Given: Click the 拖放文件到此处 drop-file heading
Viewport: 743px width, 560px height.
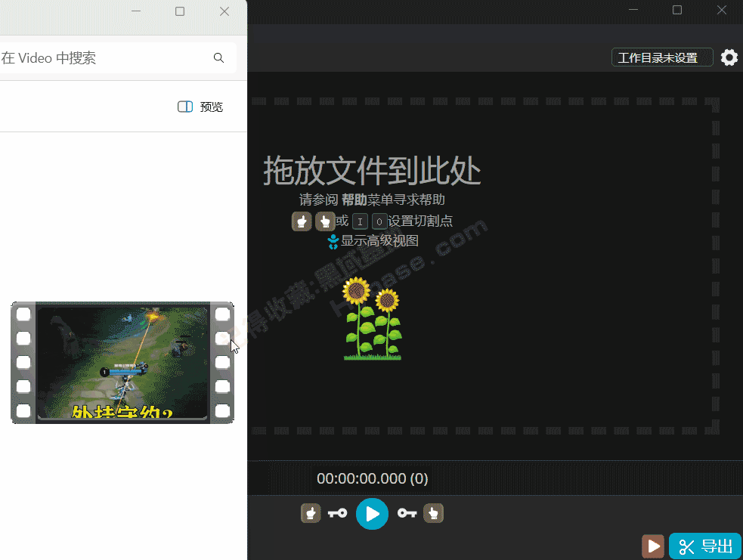Looking at the screenshot, I should click(x=372, y=171).
